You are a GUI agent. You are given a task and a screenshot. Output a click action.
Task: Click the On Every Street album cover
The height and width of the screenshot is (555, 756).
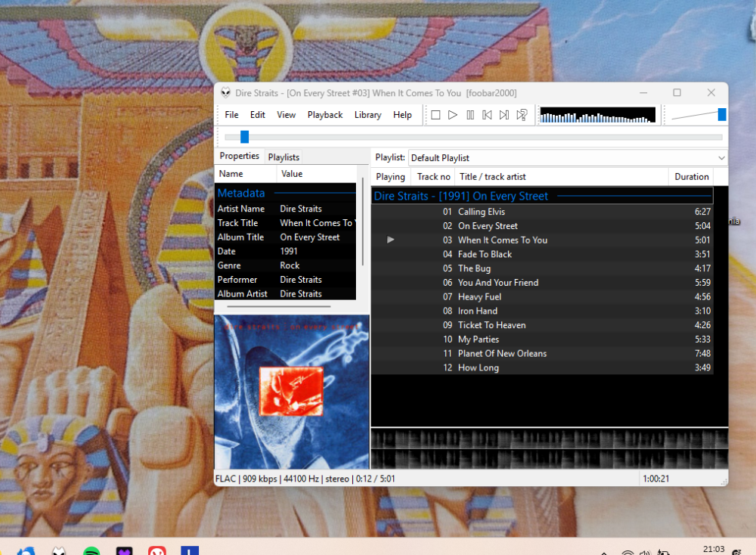(x=292, y=392)
